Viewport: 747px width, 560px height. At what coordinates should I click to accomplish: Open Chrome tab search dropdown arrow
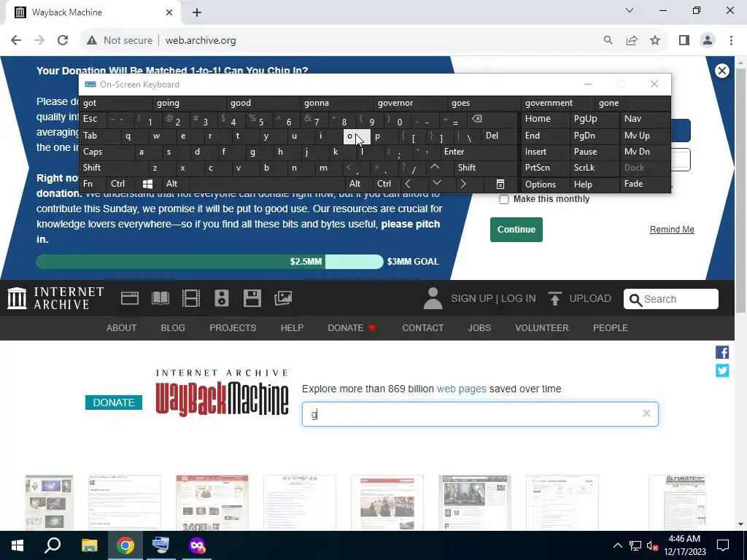pos(630,10)
